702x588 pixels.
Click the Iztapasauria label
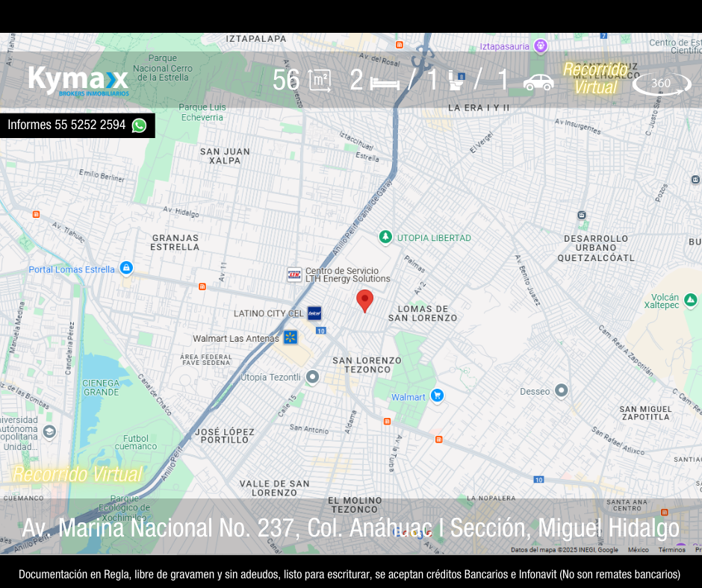pyautogui.click(x=505, y=46)
